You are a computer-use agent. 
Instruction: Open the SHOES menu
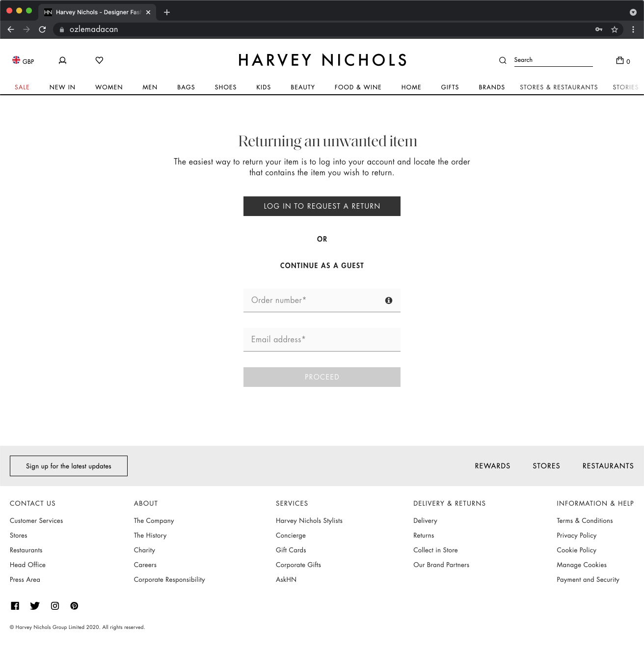pyautogui.click(x=226, y=87)
